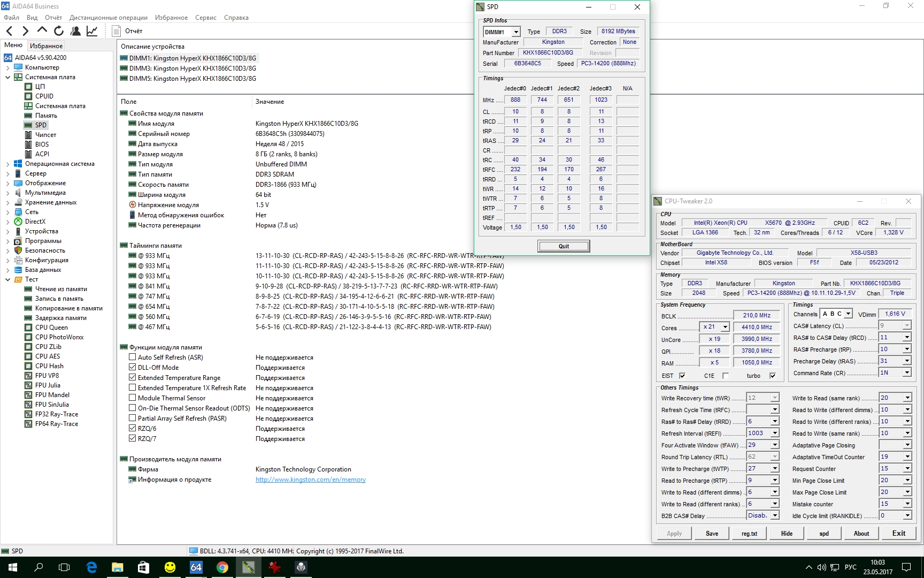Open Windows Start menu
The image size is (924, 578).
coord(13,567)
